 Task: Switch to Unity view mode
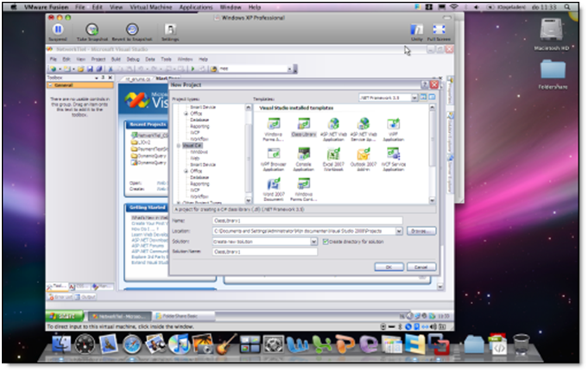pos(416,29)
